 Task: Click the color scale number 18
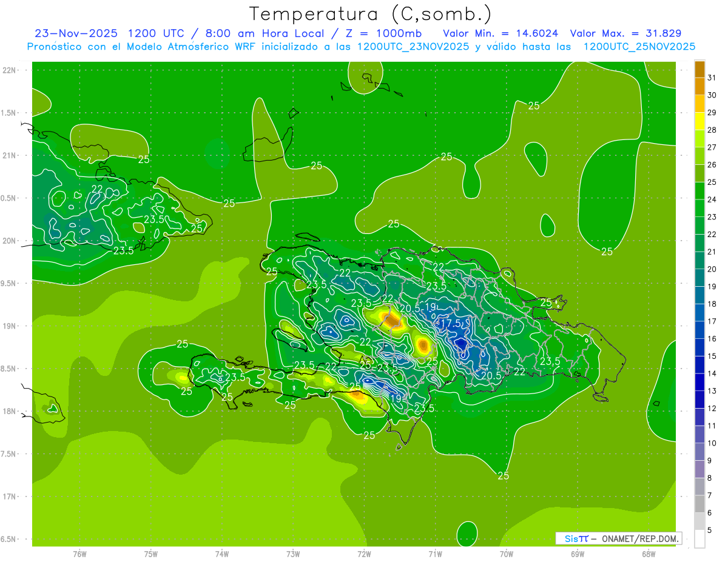coord(712,304)
